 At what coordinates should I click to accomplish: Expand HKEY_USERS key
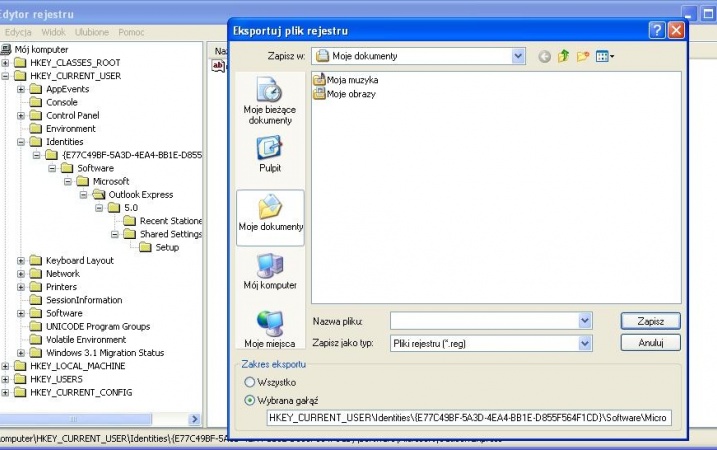tap(5, 380)
